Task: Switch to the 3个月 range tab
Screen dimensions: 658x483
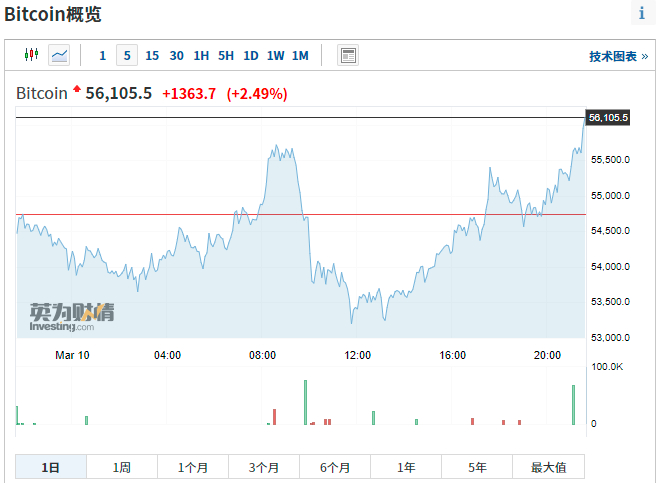Action: pyautogui.click(x=264, y=467)
